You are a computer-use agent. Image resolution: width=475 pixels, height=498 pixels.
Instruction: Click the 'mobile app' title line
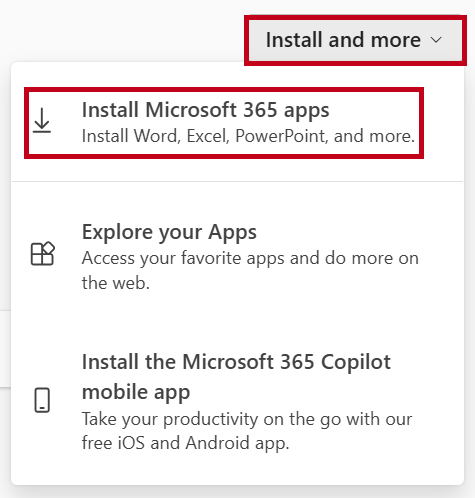(136, 392)
